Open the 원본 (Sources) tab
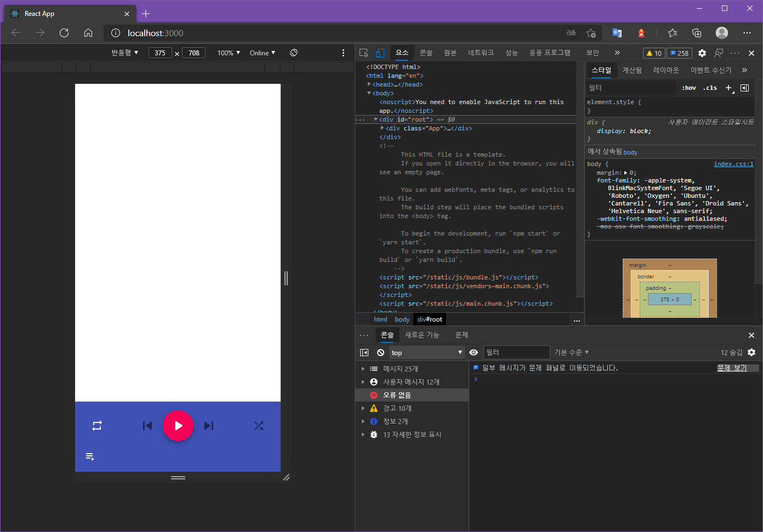The height and width of the screenshot is (532, 763). click(450, 53)
